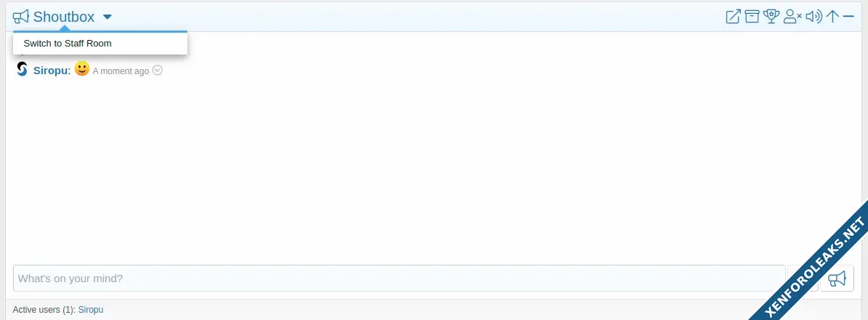Focus the 'What's on your mind?' field

pyautogui.click(x=399, y=279)
